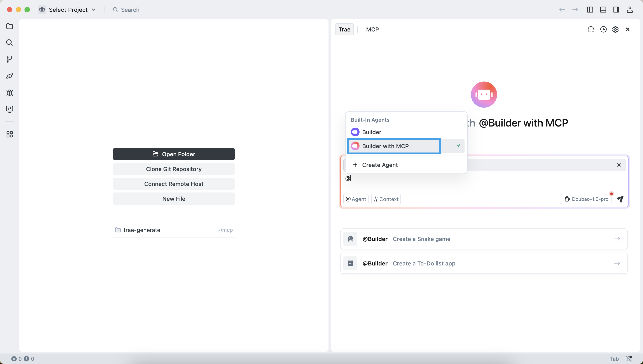Screen dimensions: 643x364
Task: Open Source Control branch icon
Action: (x=9, y=59)
